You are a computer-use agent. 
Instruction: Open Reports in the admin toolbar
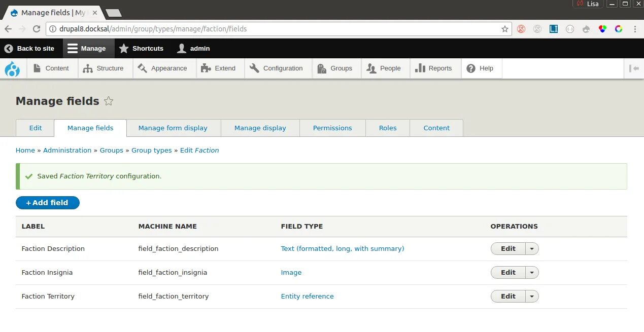click(433, 68)
